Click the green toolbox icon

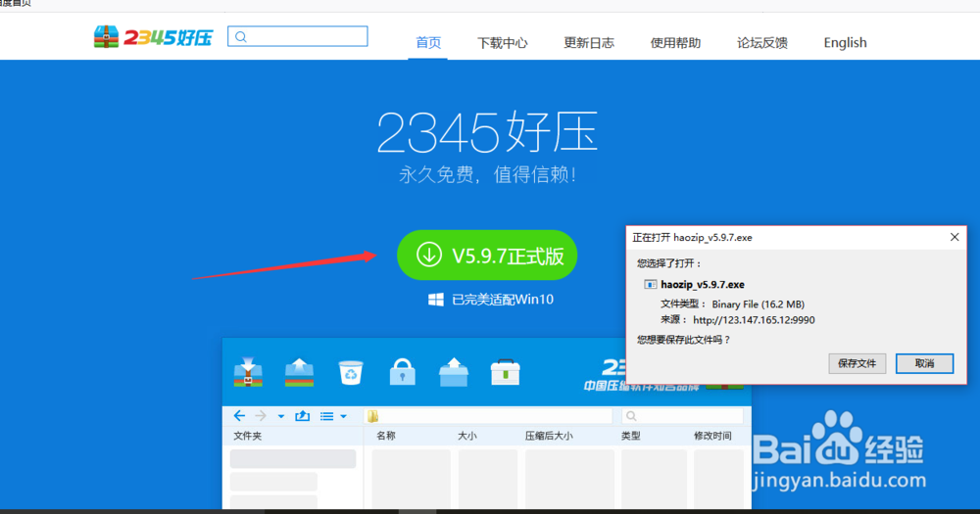pos(505,372)
